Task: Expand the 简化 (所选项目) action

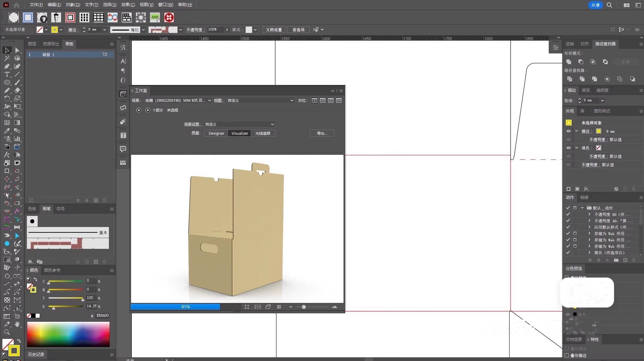Action: 589,253
